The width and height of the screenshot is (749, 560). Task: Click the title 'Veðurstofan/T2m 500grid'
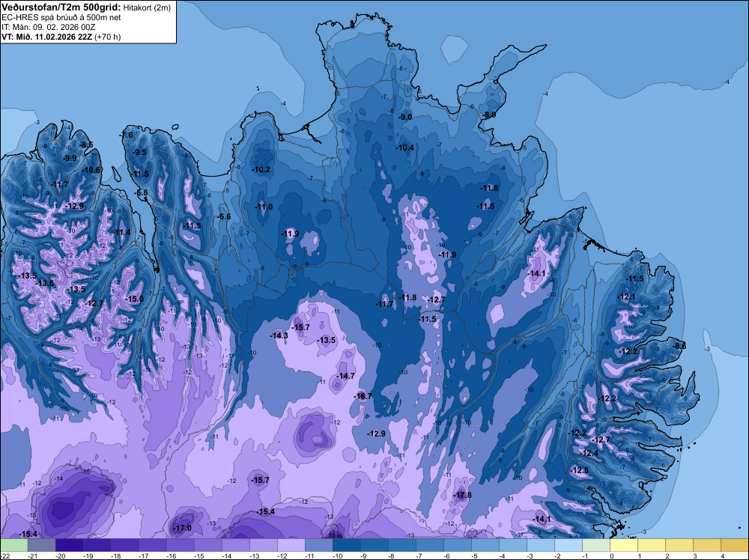61,7
